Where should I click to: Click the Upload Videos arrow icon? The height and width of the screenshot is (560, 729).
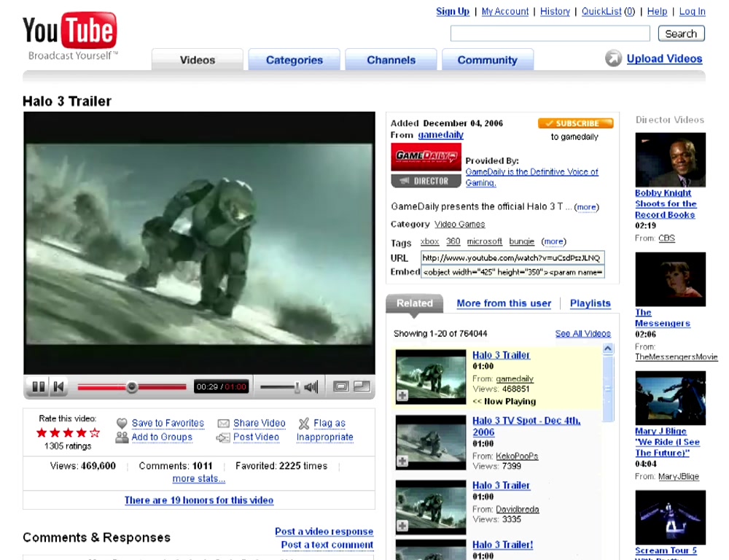[613, 58]
